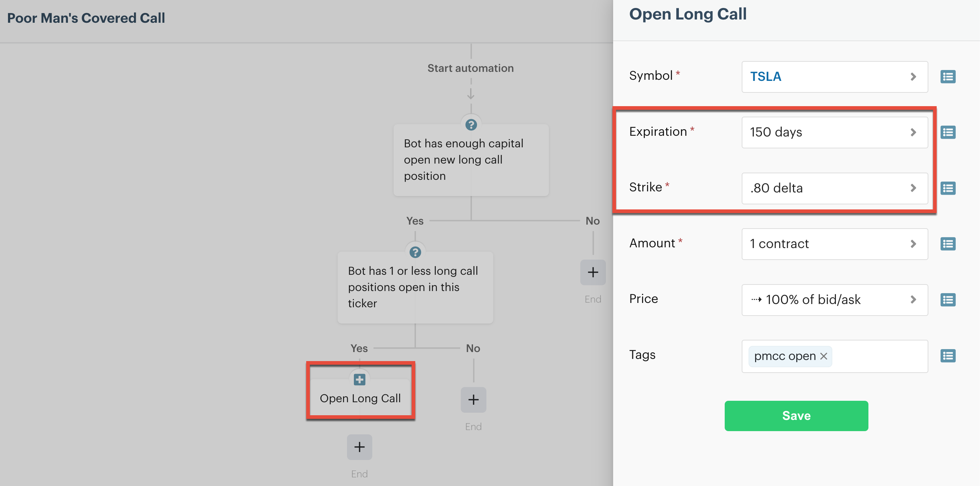Change the 1 contract amount field
This screenshot has height=486, width=980.
[834, 244]
